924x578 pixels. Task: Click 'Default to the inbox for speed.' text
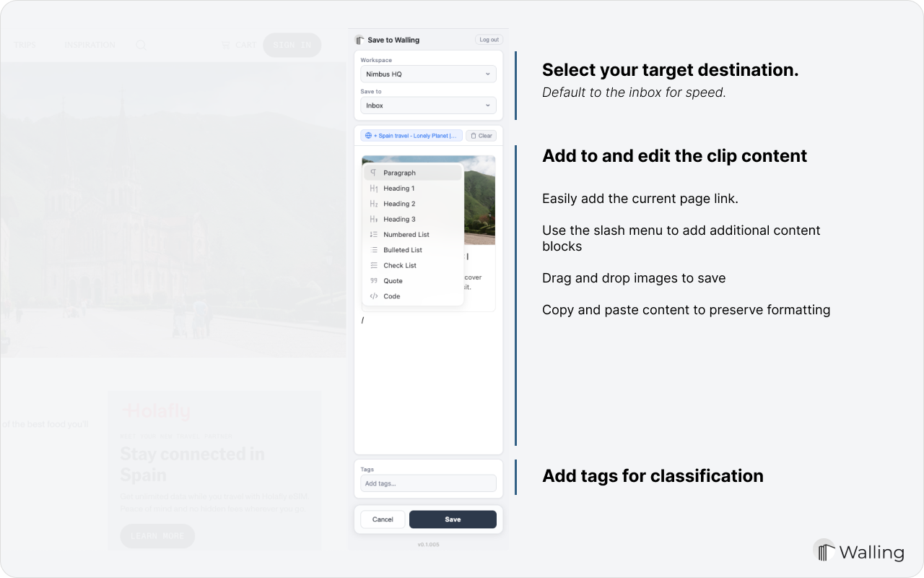pos(634,92)
